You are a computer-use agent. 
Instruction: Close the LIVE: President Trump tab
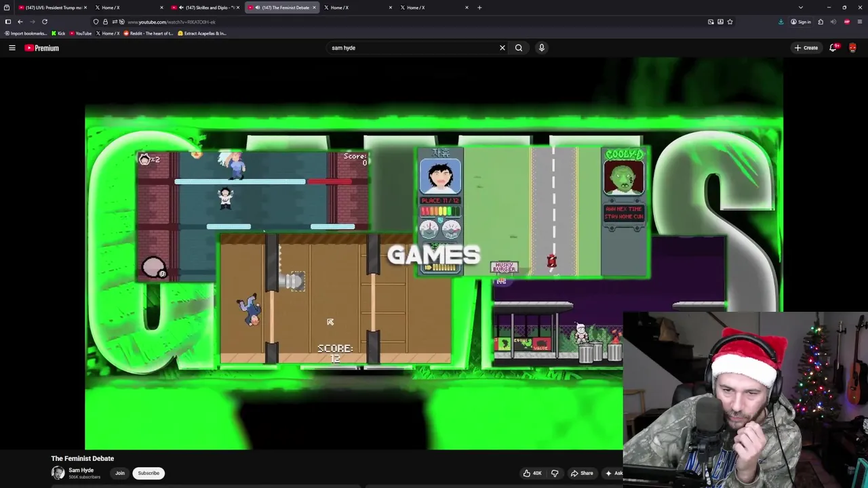(x=85, y=7)
